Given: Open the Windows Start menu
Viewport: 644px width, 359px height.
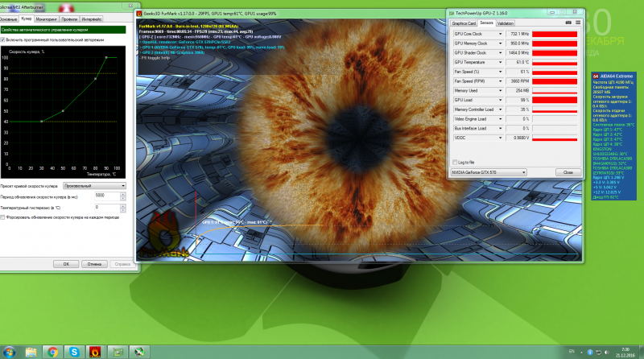Looking at the screenshot, I should [x=9, y=352].
